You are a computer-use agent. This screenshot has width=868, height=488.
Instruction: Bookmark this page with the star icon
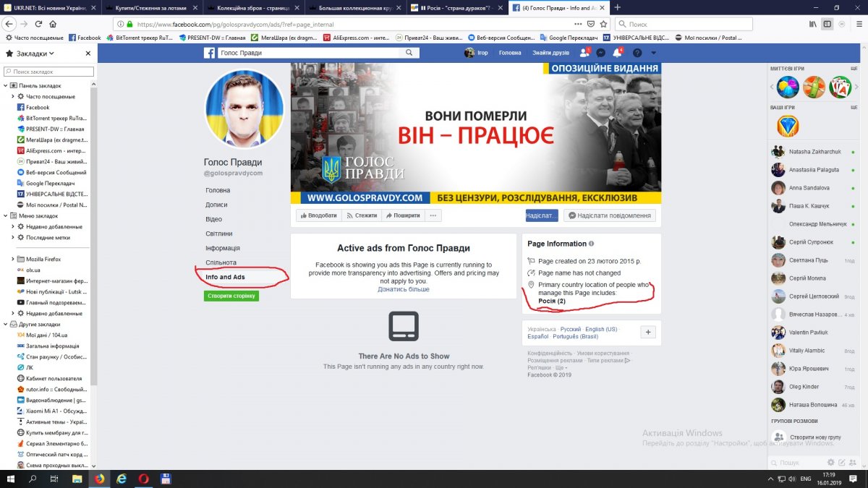tap(605, 24)
